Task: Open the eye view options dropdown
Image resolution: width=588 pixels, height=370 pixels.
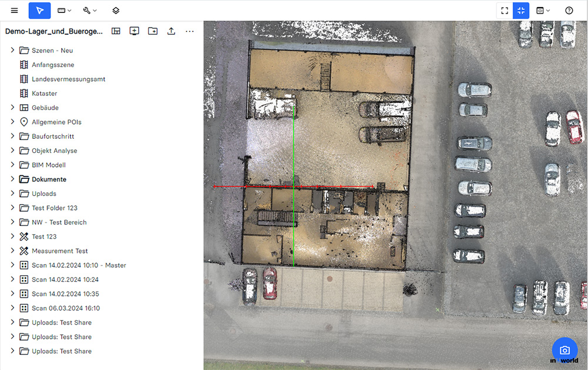Action: click(543, 11)
